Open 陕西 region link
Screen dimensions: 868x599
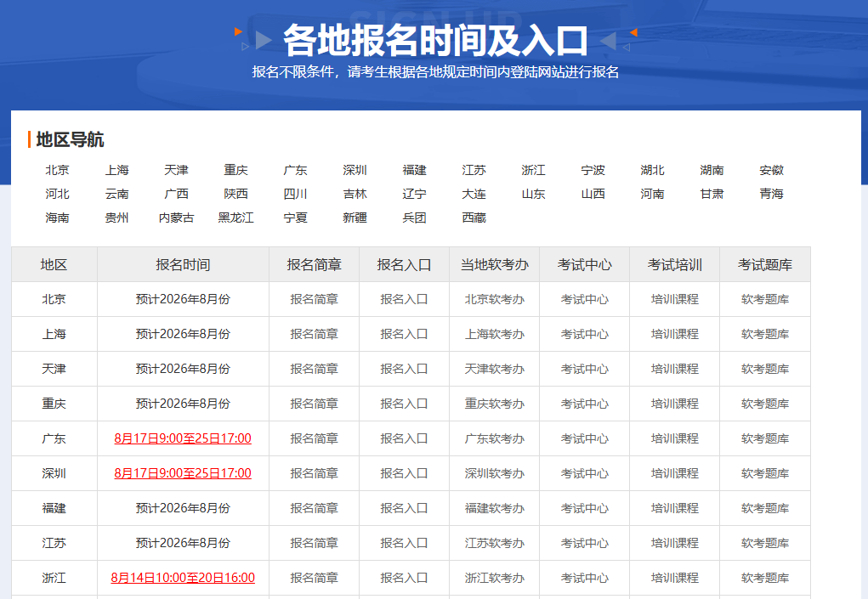coord(235,194)
